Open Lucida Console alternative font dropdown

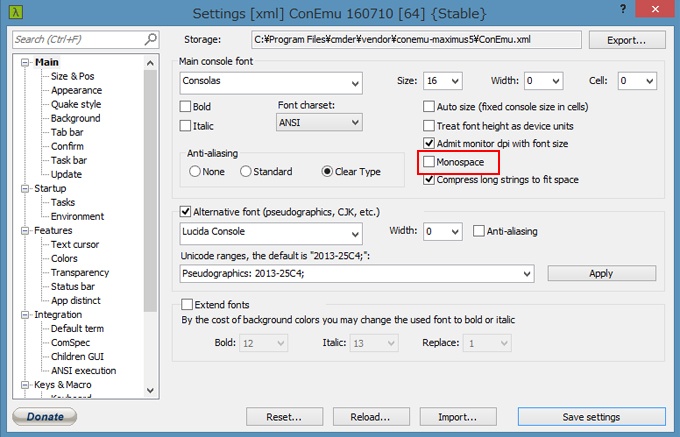click(271, 234)
